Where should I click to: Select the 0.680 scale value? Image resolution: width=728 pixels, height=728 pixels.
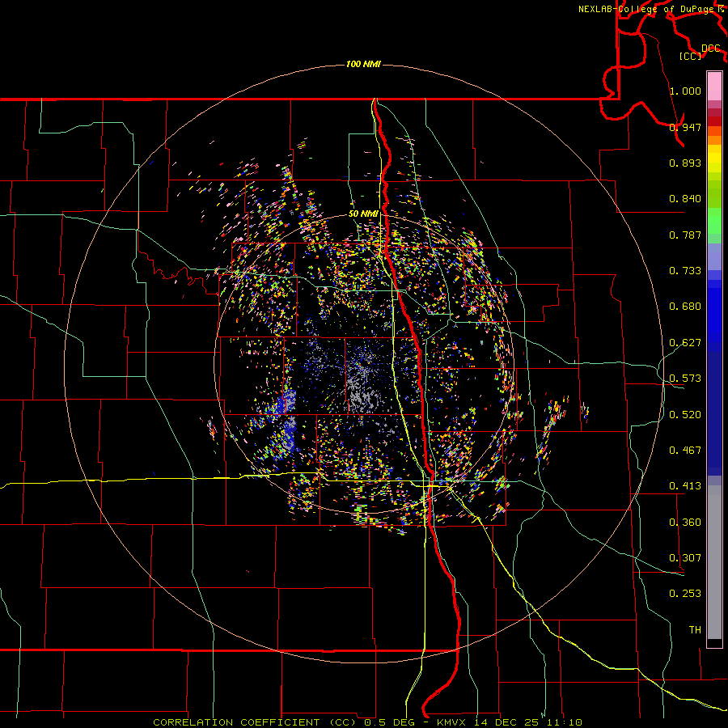point(685,307)
